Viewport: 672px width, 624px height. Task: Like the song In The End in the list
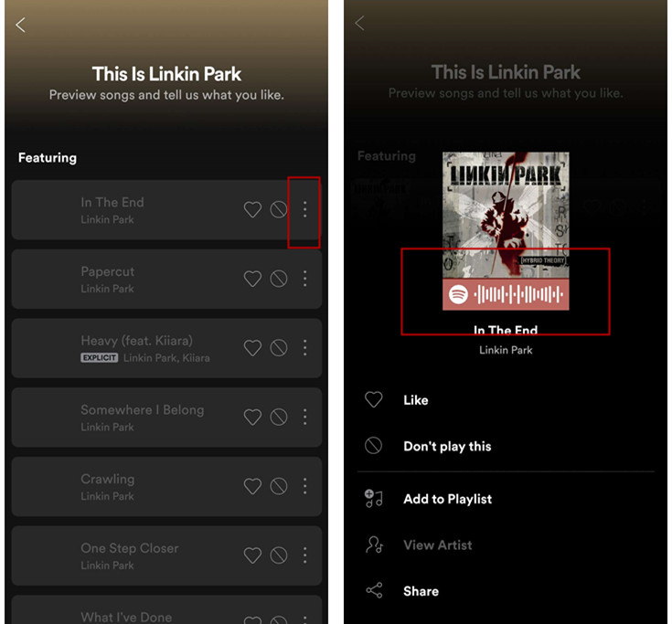pos(252,210)
